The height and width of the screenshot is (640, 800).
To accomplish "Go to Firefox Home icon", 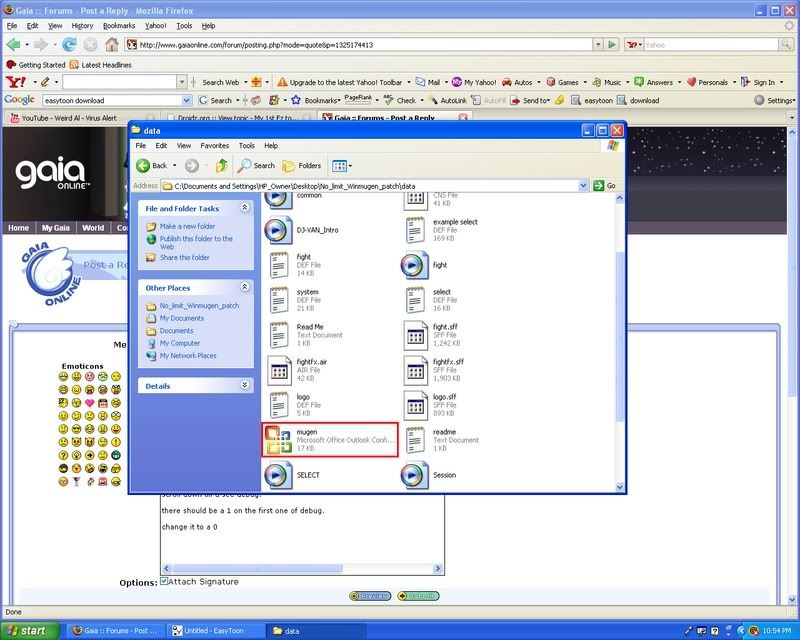I will point(112,45).
